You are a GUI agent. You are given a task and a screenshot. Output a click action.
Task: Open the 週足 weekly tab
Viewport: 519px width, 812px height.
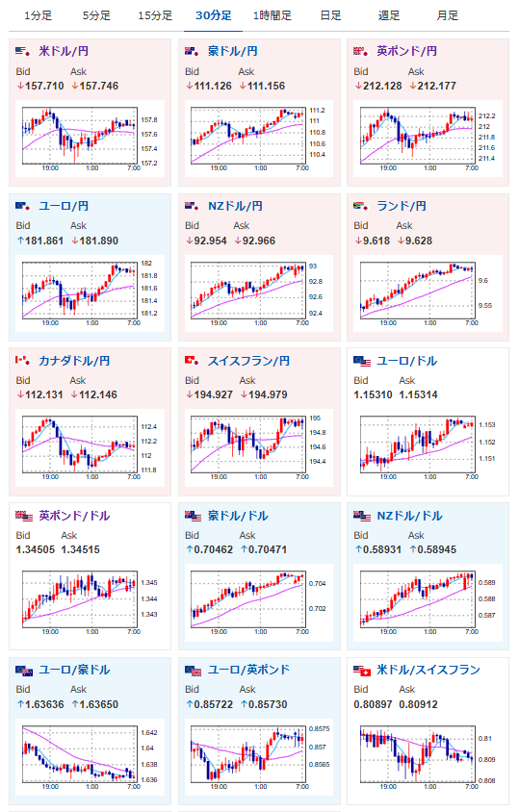click(389, 15)
